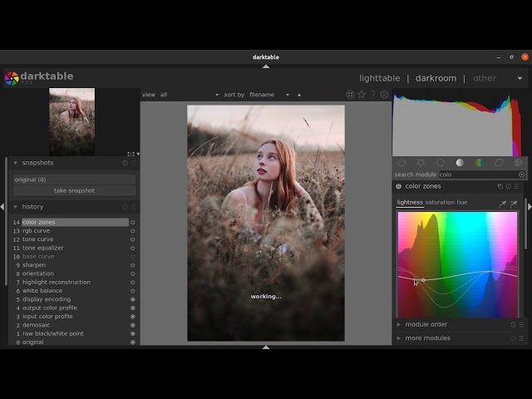Switch to darkroom view
532x399 pixels.
pos(436,78)
